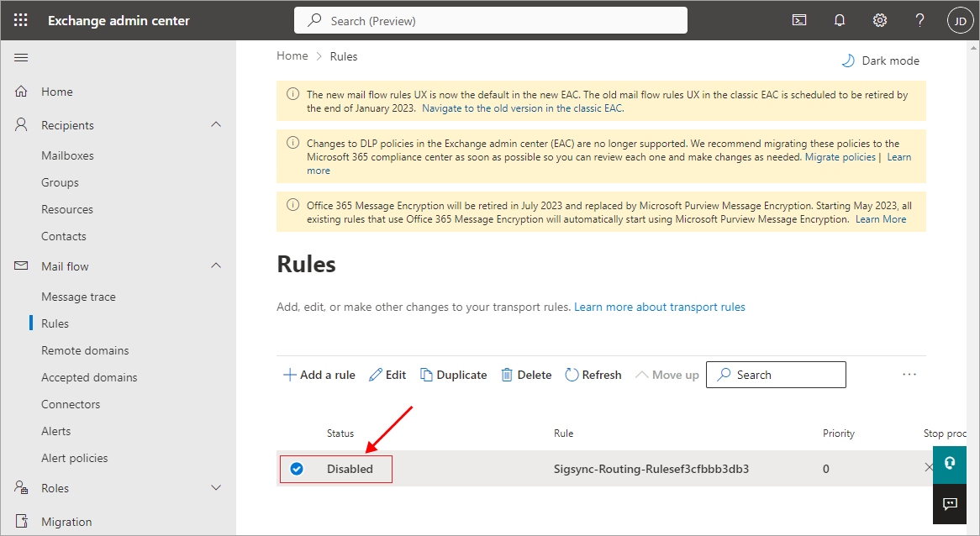980x536 pixels.
Task: Click the rules Search field in toolbar
Action: (x=776, y=375)
